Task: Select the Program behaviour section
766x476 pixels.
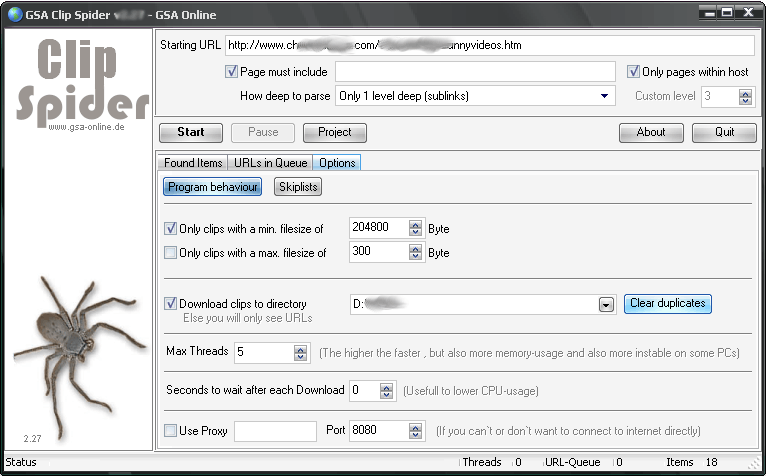Action: [213, 187]
